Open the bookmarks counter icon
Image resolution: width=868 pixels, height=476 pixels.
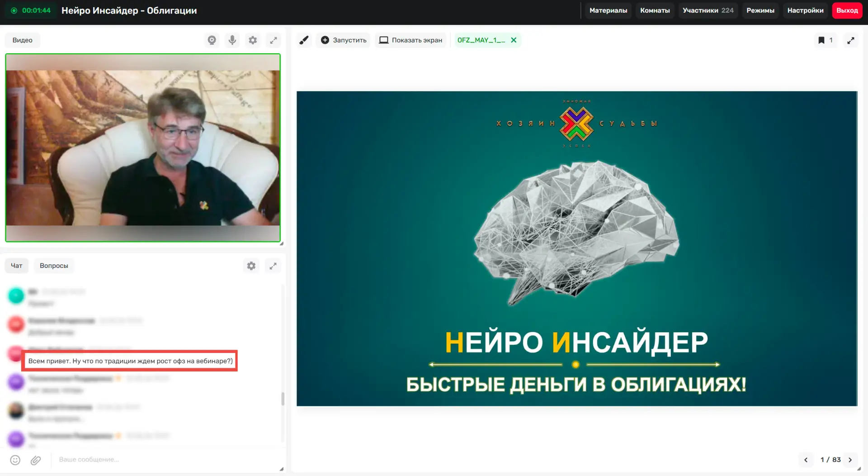pos(826,40)
